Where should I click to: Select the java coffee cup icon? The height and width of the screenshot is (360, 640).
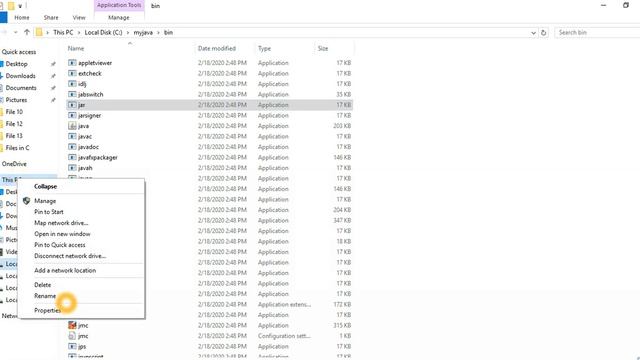coord(72,126)
